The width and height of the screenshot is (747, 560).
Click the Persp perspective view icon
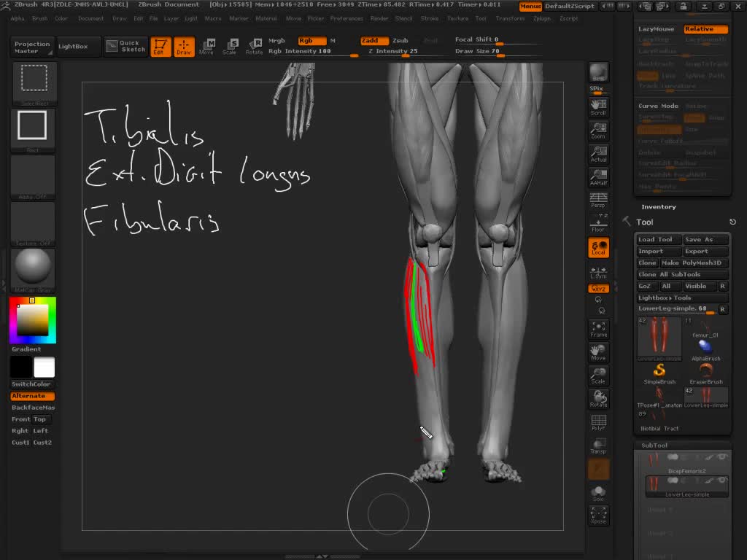click(598, 200)
